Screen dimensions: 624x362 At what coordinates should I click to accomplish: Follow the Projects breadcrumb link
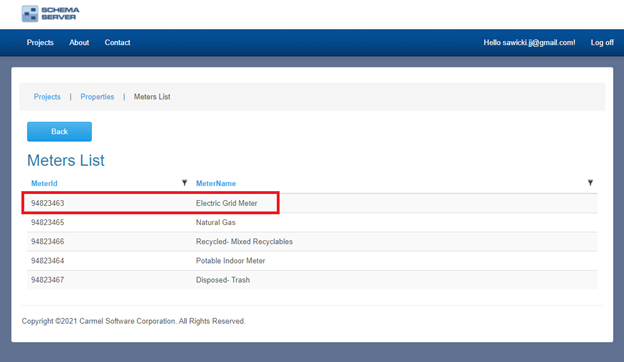[47, 97]
